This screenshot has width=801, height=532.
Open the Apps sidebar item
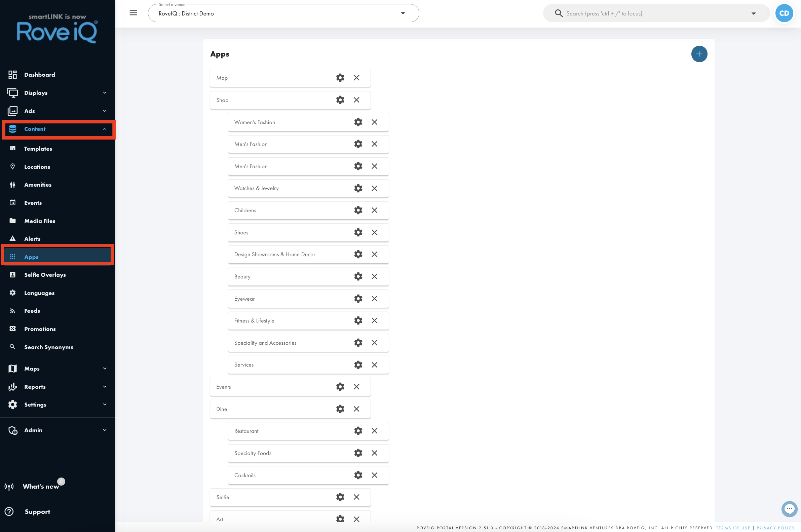click(x=58, y=257)
